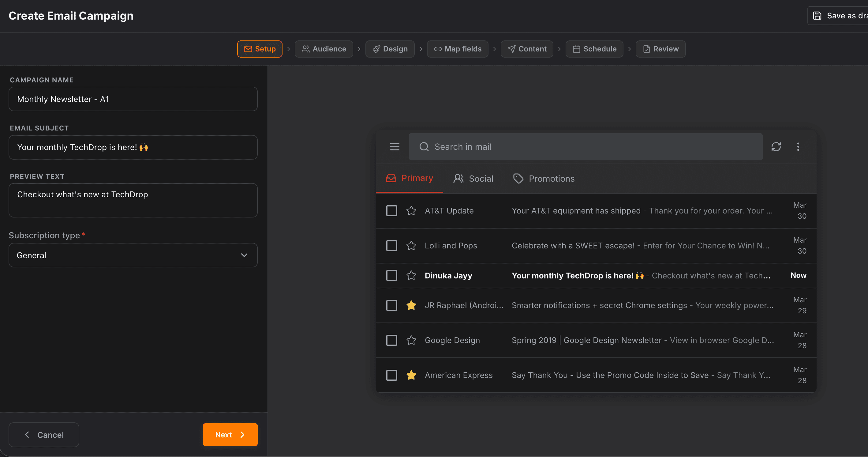The height and width of the screenshot is (457, 868).
Task: Select the Lolli and Pops email checkbox
Action: pos(391,246)
